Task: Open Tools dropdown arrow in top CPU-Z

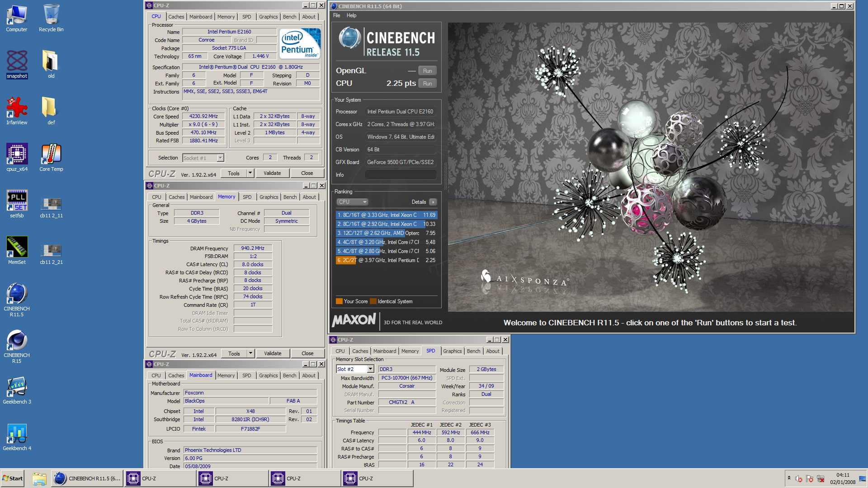Action: tap(250, 174)
